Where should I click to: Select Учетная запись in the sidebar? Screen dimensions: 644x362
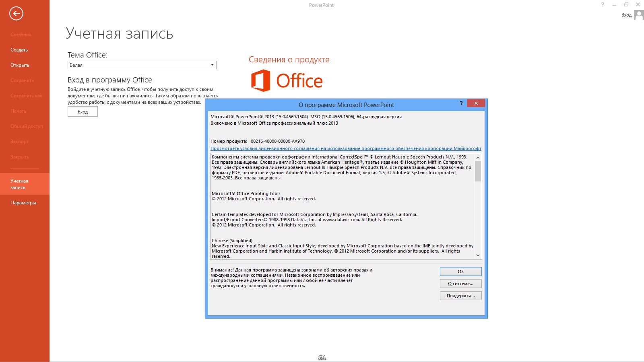point(25,184)
